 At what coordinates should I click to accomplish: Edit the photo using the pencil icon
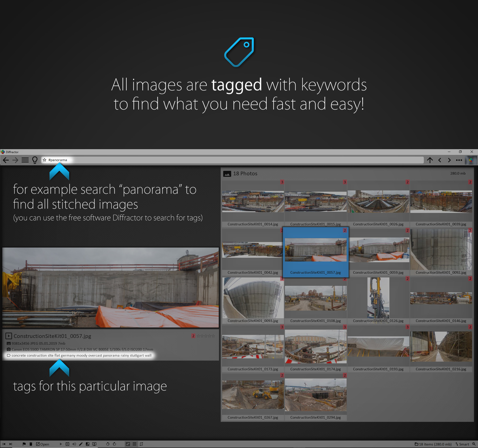pos(81,444)
